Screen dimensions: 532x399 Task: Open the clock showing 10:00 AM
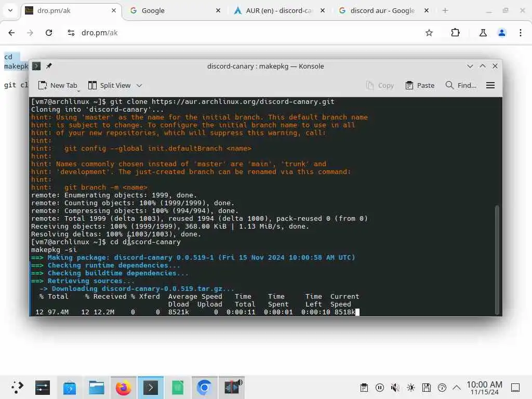[x=484, y=388]
